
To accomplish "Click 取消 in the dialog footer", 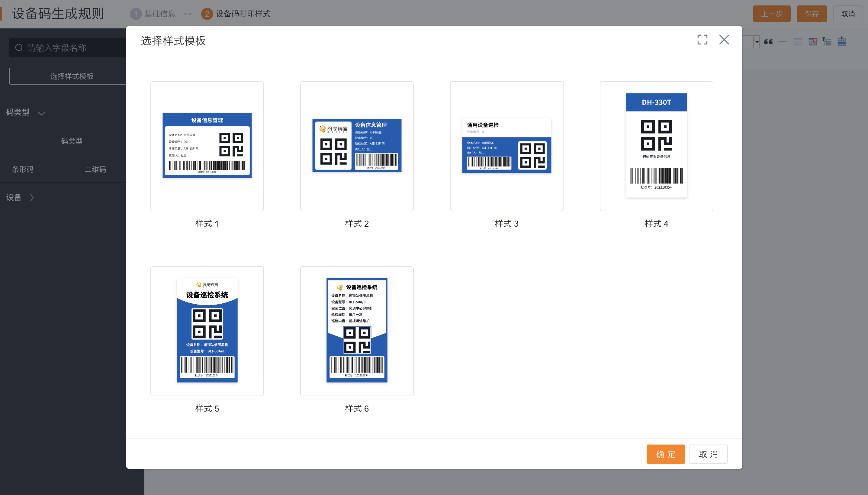I will tap(708, 454).
